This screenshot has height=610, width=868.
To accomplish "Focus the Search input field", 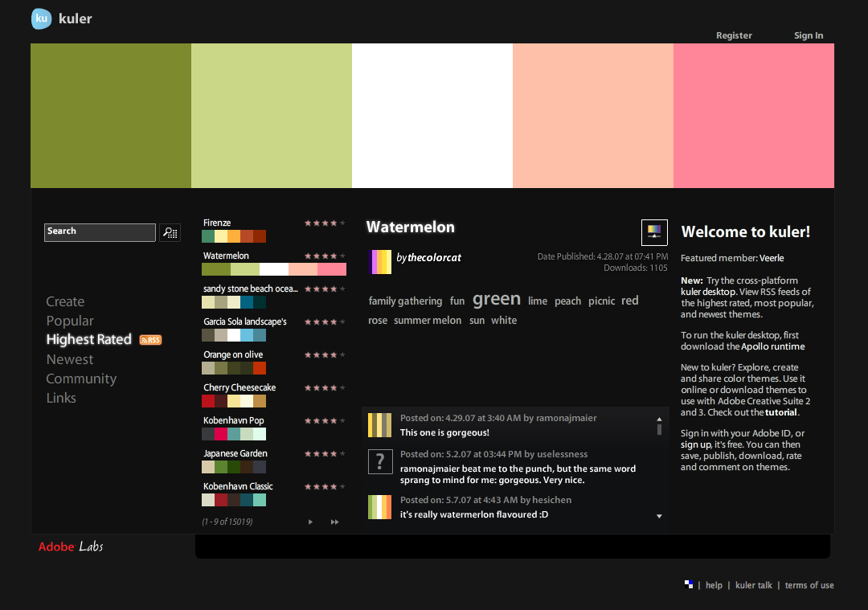I will click(100, 232).
